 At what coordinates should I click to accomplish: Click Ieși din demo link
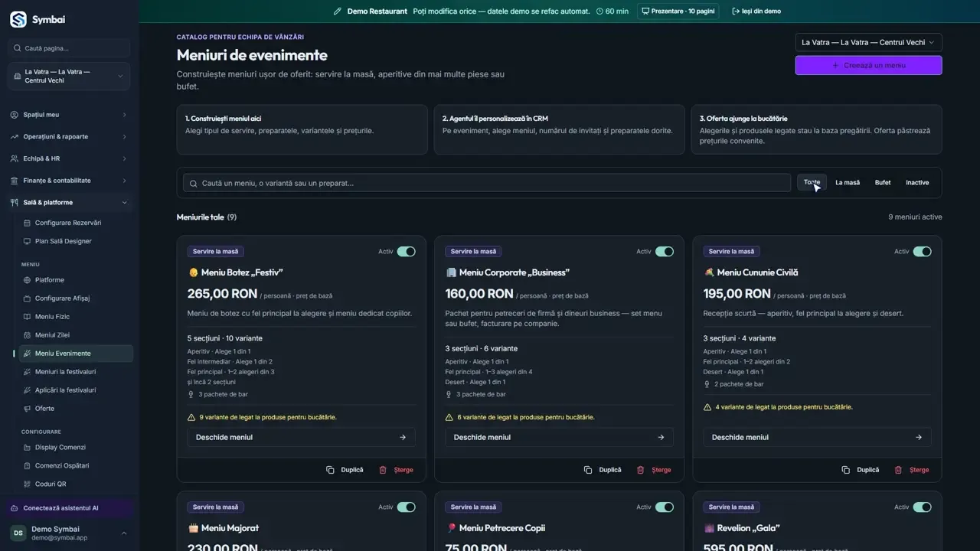[756, 11]
